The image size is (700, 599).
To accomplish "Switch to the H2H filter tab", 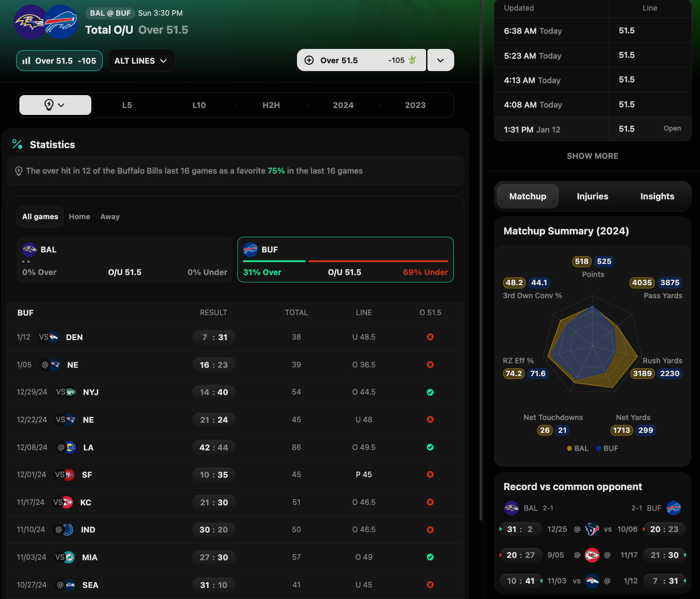I will (271, 105).
